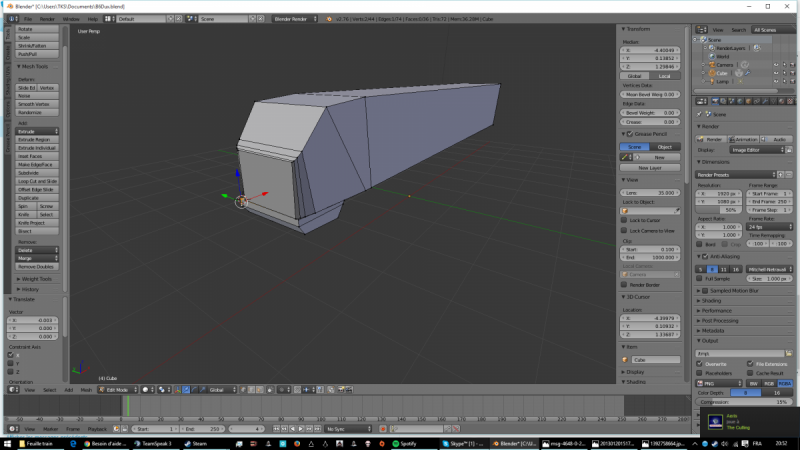This screenshot has height=450, width=800.
Task: Expand the Post Processing panel
Action: click(x=719, y=321)
